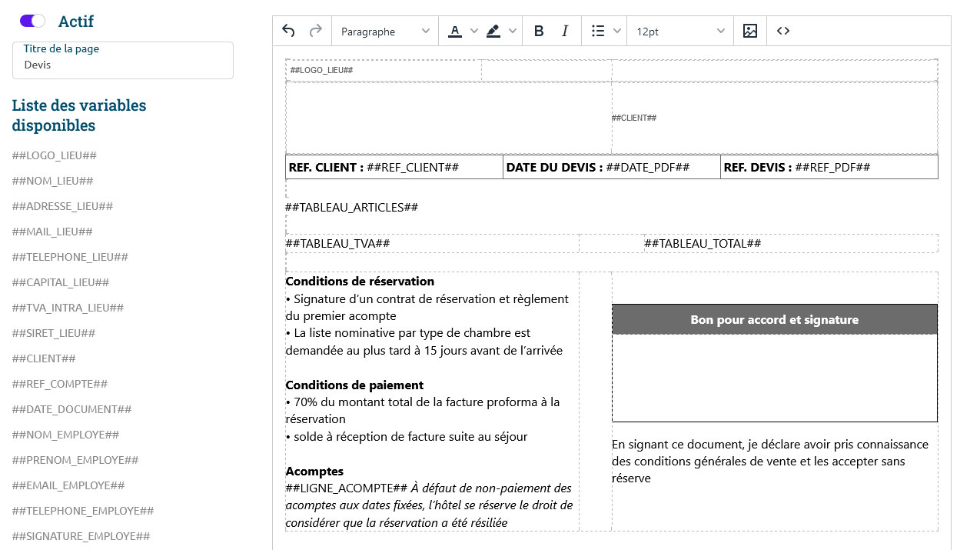Viewport: 980px width, 550px height.
Task: Toggle italic formatting
Action: 565,31
